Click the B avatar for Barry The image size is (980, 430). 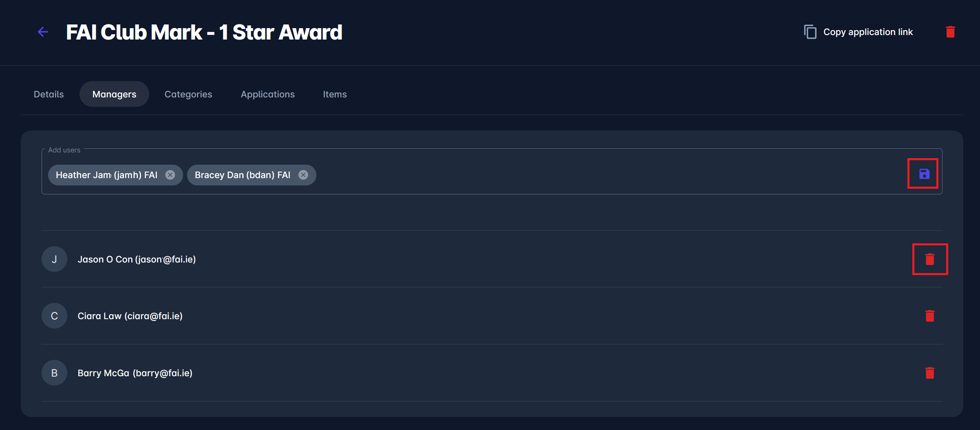tap(54, 373)
